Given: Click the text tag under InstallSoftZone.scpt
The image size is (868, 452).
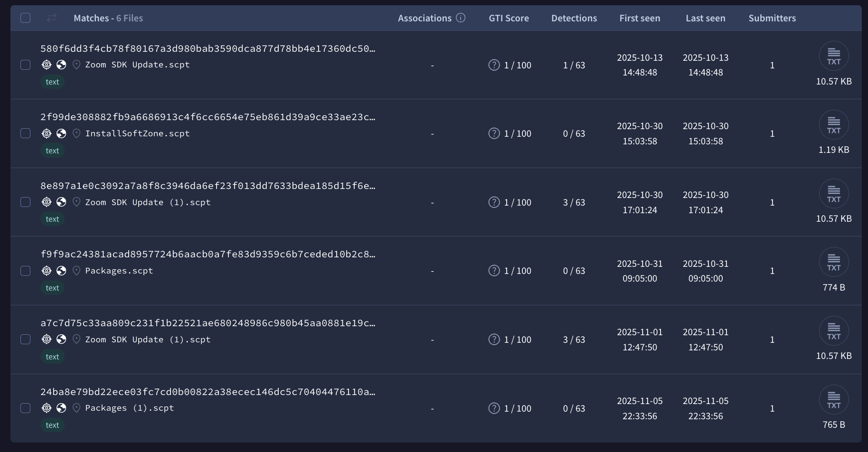Looking at the screenshot, I should coord(52,151).
